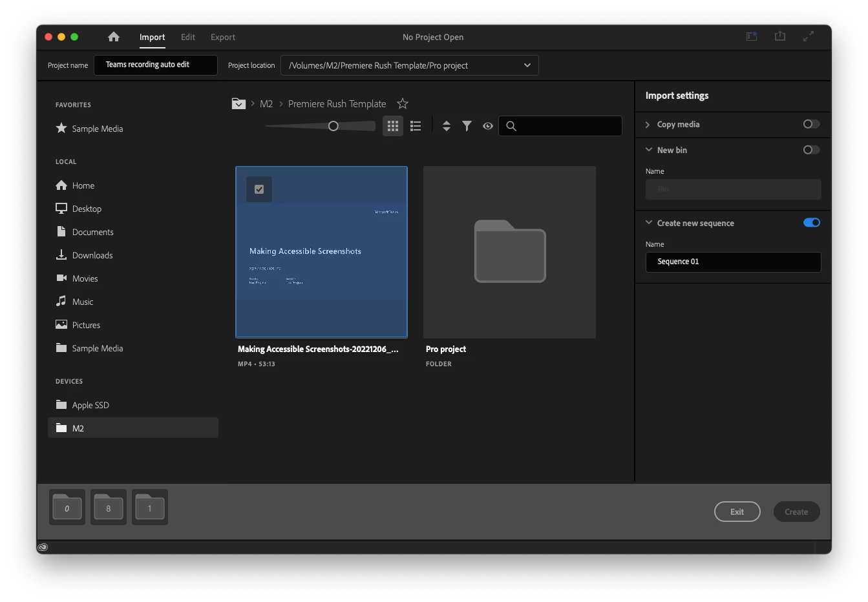
Task: Select the tray folder labeled 8
Action: click(109, 507)
